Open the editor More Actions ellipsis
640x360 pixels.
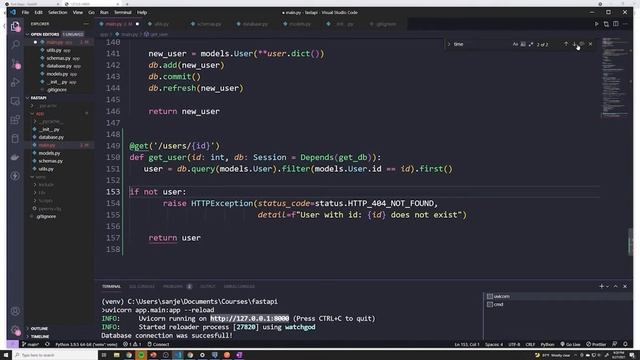[625, 24]
